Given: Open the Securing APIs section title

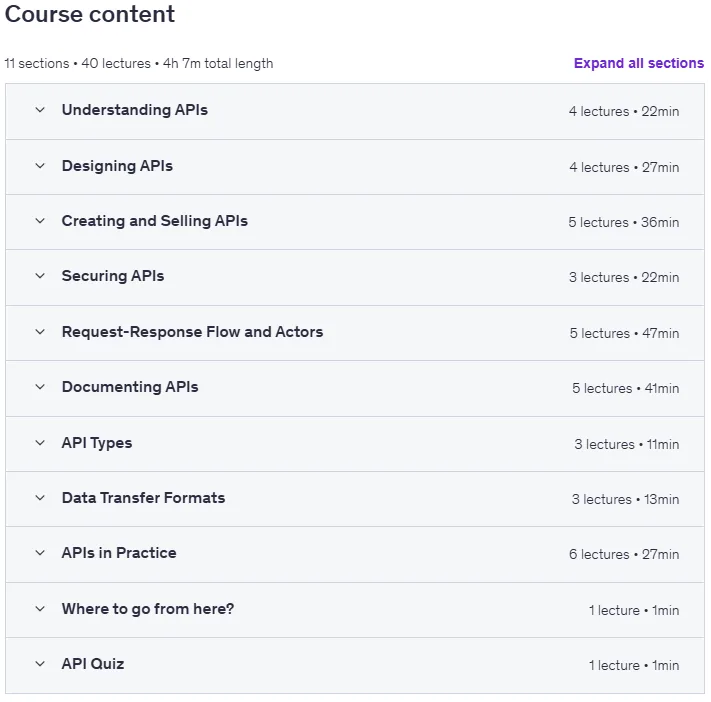Looking at the screenshot, I should pyautogui.click(x=113, y=276).
